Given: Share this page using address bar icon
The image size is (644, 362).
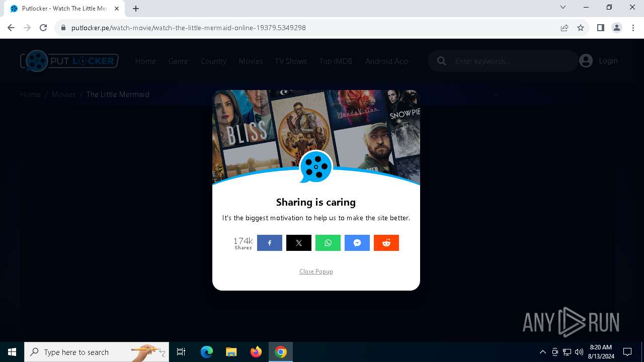Looking at the screenshot, I should 565,28.
